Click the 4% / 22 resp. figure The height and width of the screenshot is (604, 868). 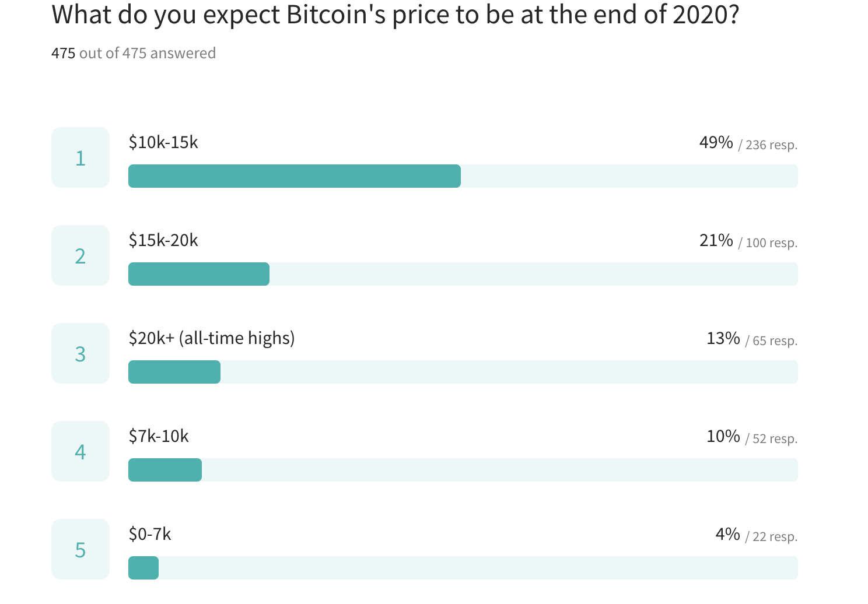coord(757,535)
